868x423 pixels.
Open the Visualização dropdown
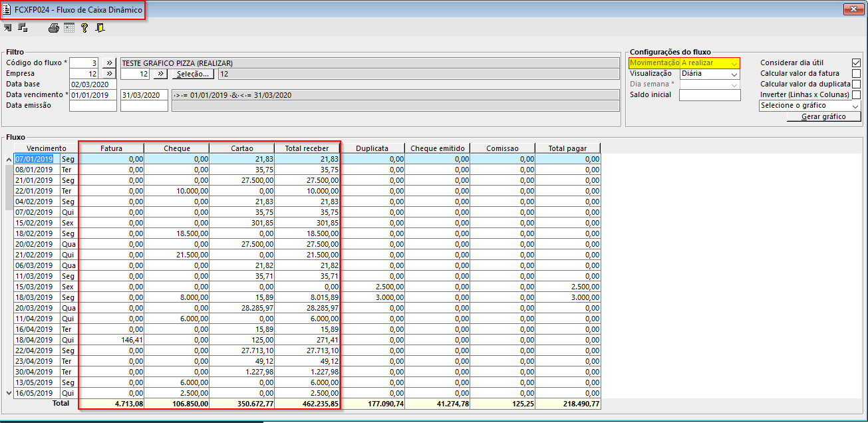point(734,74)
